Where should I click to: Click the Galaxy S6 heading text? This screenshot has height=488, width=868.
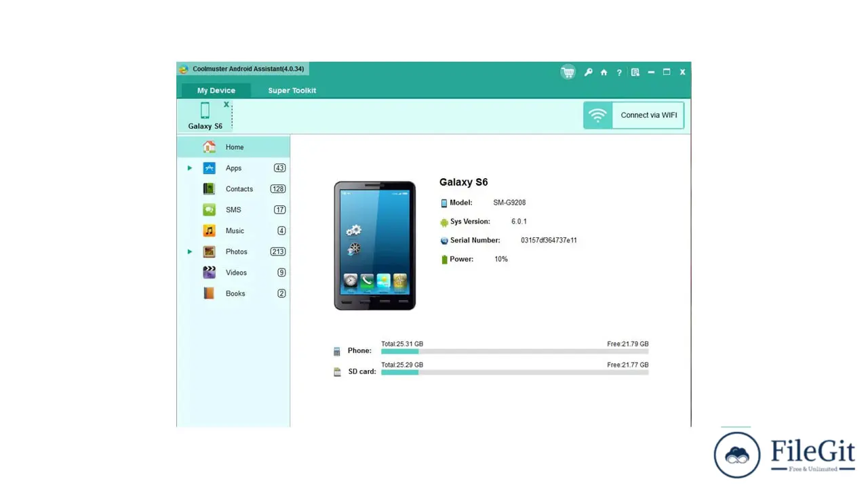click(464, 182)
